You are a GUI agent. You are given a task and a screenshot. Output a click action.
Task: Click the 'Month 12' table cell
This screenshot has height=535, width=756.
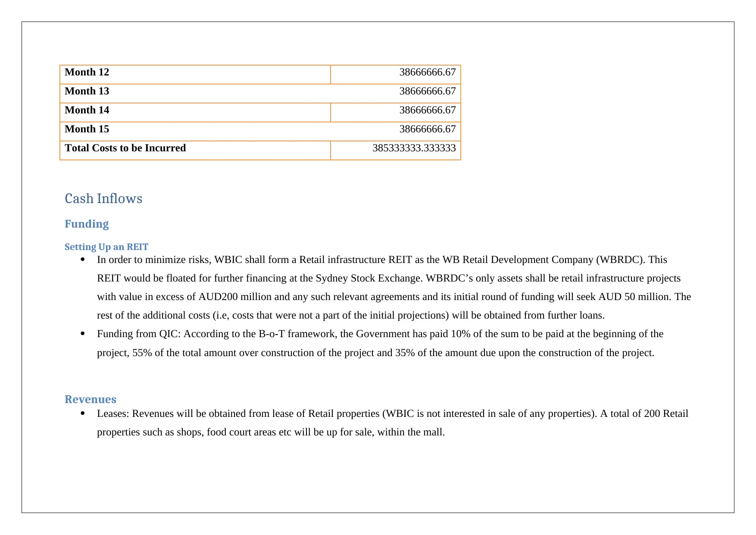(195, 75)
